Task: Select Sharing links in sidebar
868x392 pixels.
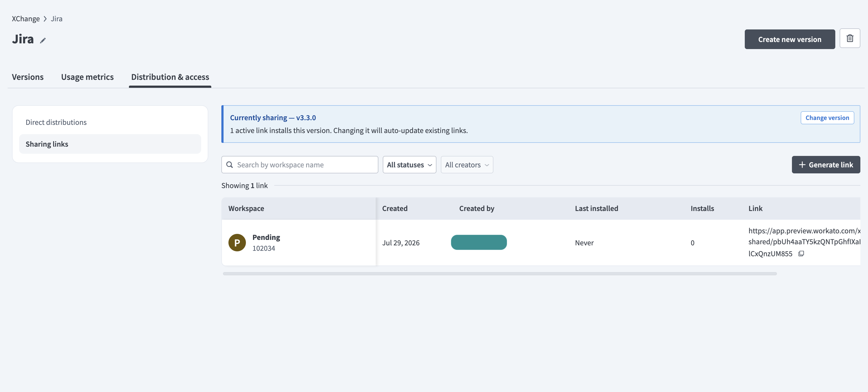Action: coord(110,144)
